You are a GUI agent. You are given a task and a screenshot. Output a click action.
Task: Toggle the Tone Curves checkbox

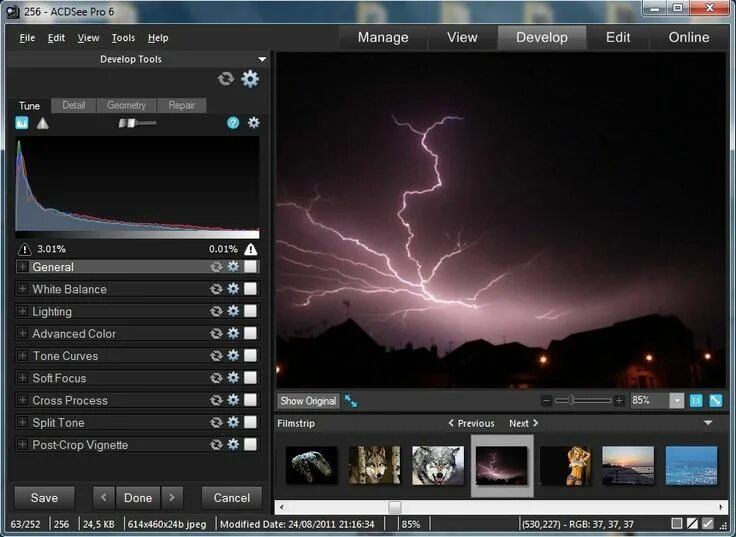(x=251, y=355)
